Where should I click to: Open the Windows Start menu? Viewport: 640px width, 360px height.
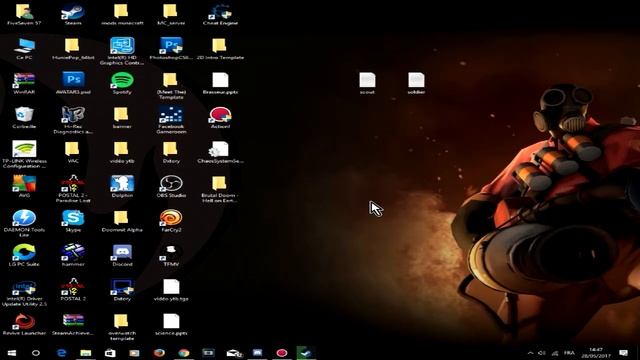11,353
